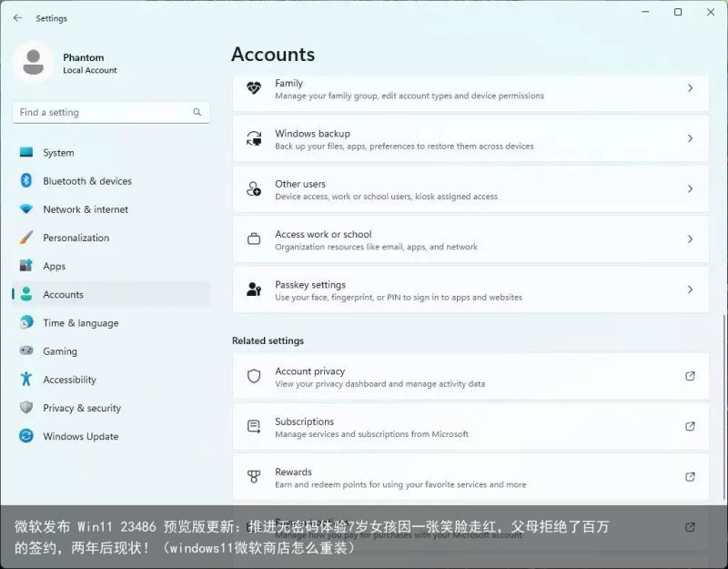Image resolution: width=728 pixels, height=569 pixels.
Task: Open Subscriptions external link icon
Action: coord(691,426)
